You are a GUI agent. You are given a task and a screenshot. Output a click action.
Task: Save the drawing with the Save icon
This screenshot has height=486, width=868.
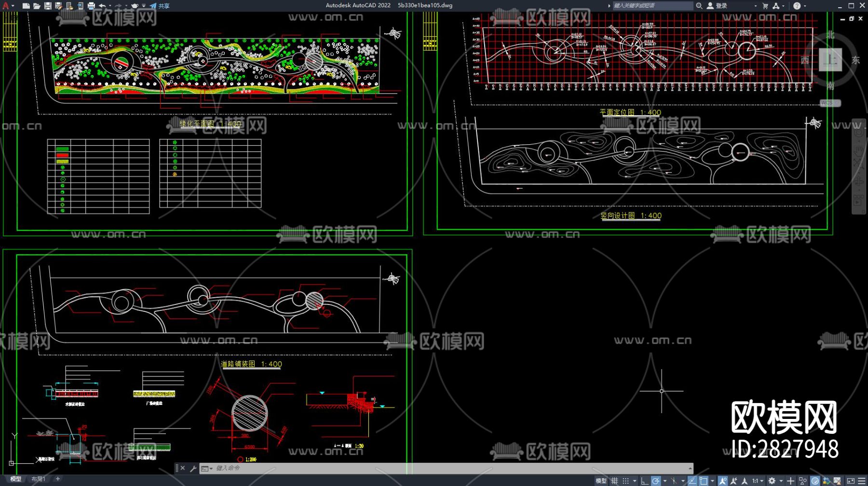[48, 6]
